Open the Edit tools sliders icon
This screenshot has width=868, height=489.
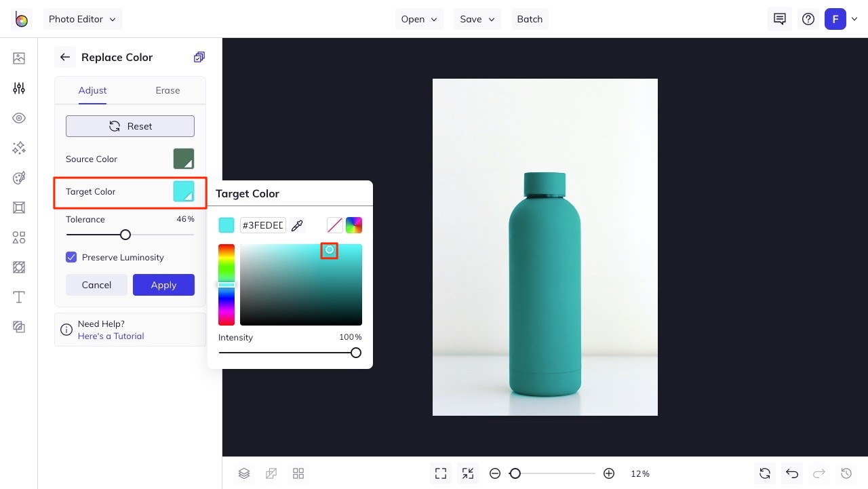coord(19,88)
